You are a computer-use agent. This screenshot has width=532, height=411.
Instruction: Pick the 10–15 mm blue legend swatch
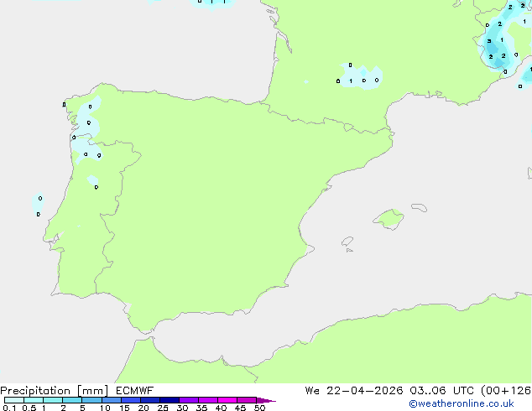click(x=111, y=400)
